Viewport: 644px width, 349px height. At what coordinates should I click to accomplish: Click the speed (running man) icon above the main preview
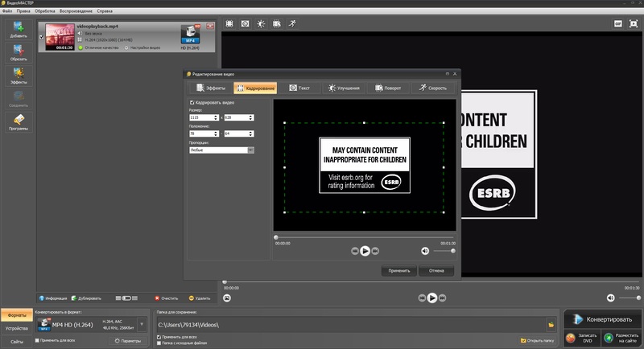point(292,24)
